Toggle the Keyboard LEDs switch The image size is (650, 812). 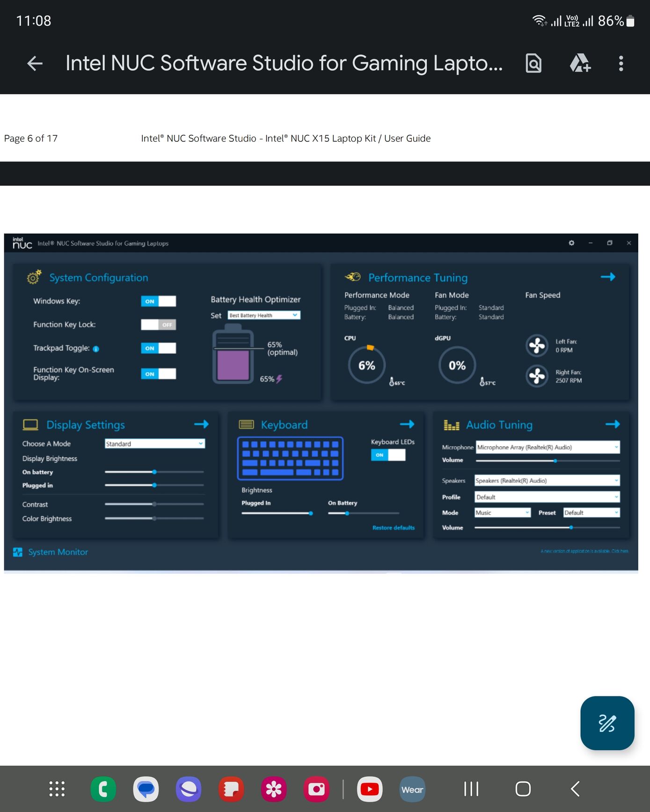(x=388, y=454)
